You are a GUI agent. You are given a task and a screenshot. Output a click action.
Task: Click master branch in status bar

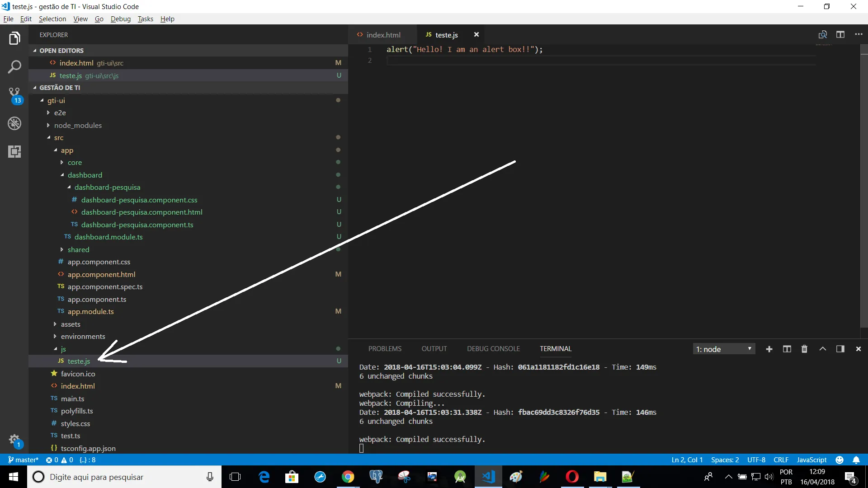pos(24,460)
